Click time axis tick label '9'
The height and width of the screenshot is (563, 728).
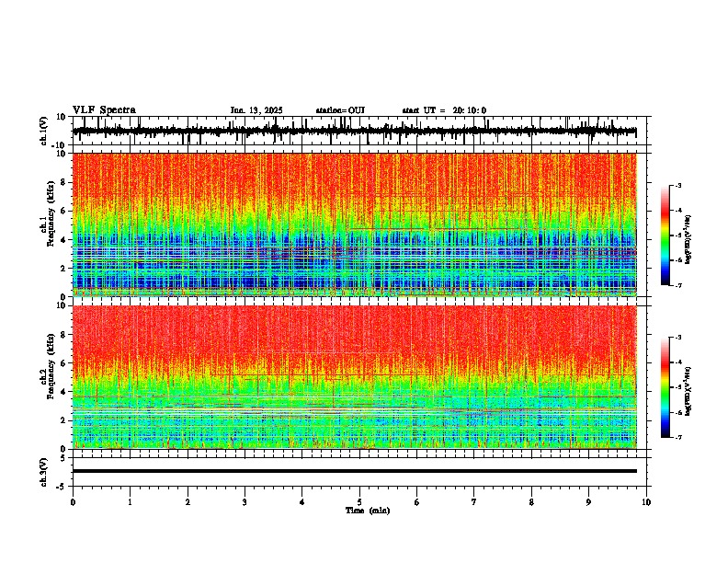588,502
